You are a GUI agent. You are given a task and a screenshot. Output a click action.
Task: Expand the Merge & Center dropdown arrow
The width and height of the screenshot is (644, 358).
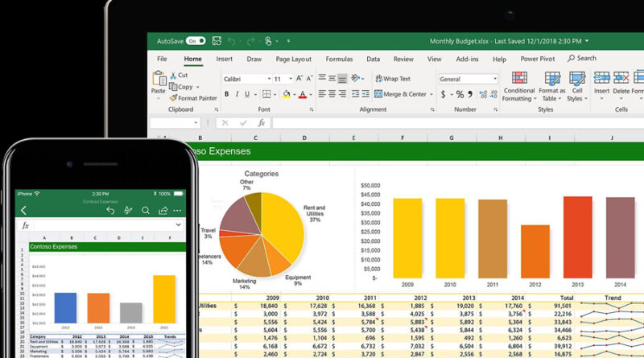(431, 94)
